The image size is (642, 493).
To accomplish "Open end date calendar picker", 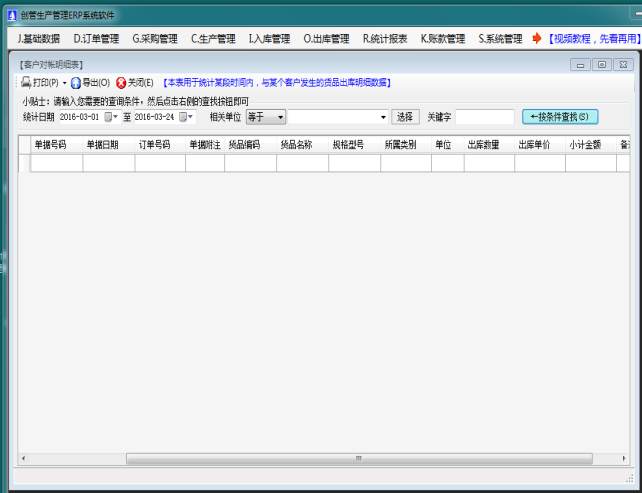I will click(185, 117).
